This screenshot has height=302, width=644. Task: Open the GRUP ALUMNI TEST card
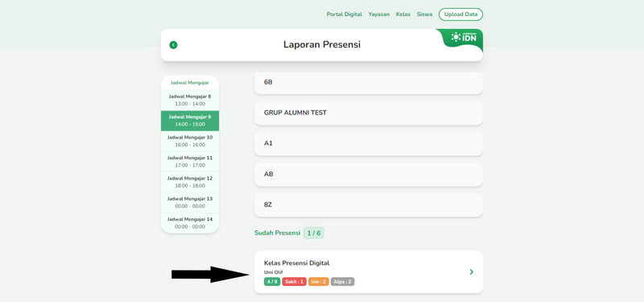tap(369, 113)
